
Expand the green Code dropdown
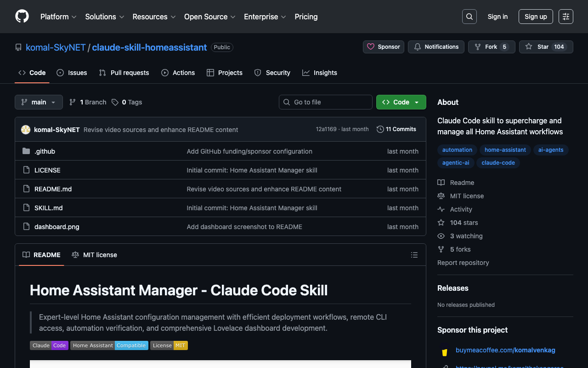click(401, 102)
